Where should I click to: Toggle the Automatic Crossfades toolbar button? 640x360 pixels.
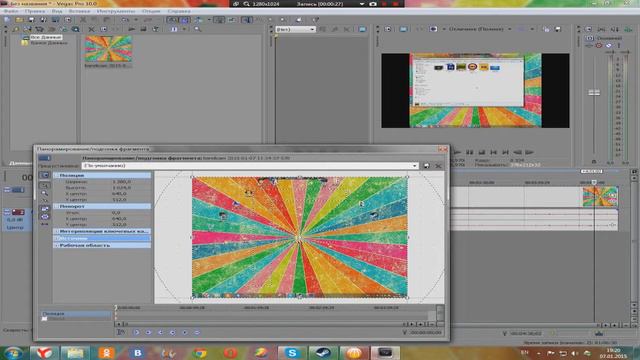click(184, 20)
